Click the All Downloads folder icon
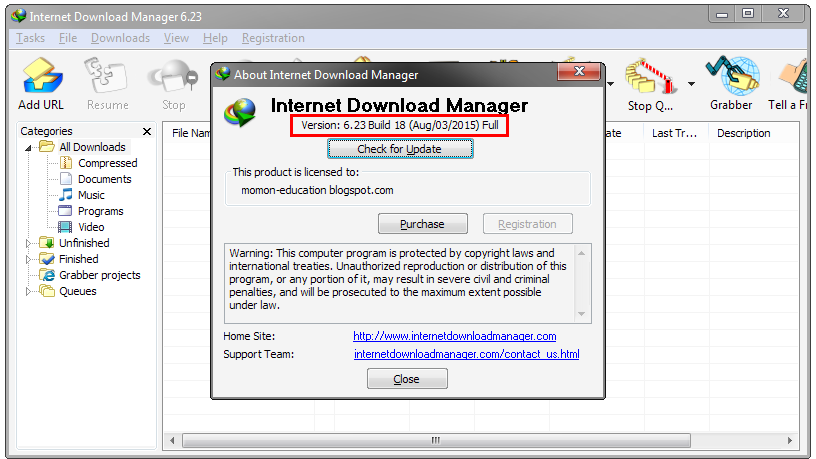The height and width of the screenshot is (459, 816). (x=47, y=147)
